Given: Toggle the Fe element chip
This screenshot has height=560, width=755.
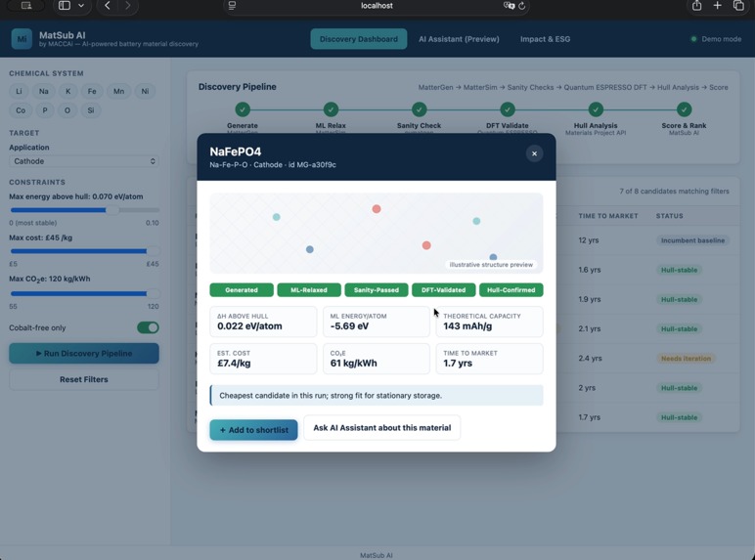Looking at the screenshot, I should [92, 91].
